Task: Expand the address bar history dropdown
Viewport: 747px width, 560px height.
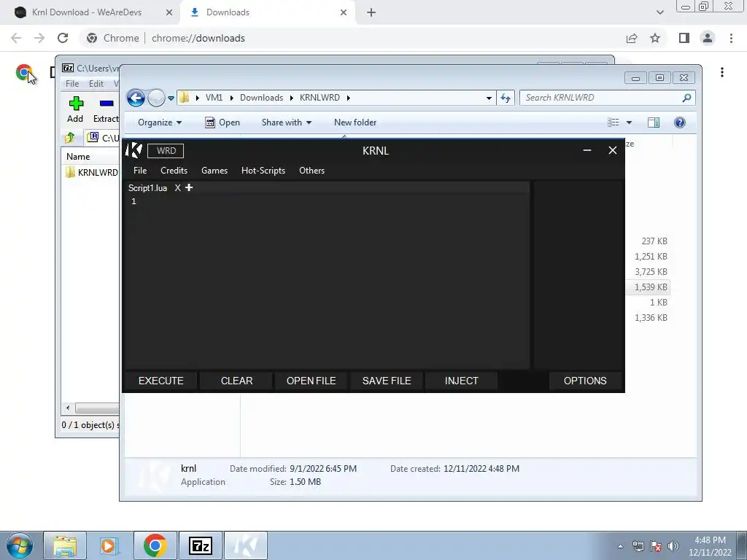Action: 489,98
